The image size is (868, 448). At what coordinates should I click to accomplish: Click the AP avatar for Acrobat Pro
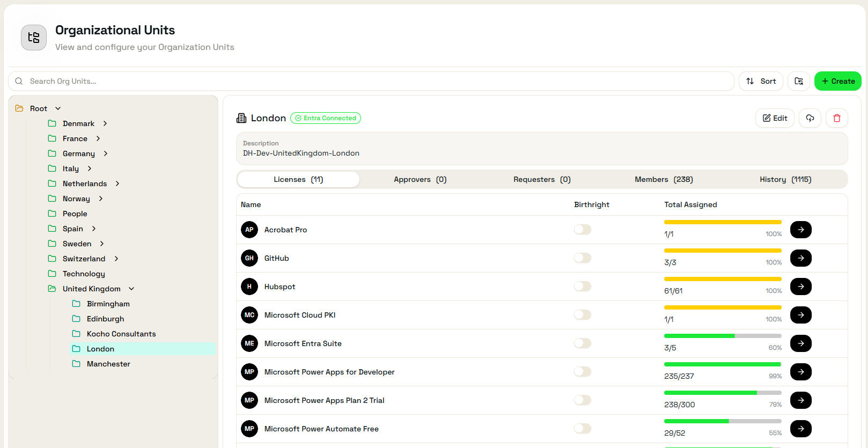coord(249,230)
